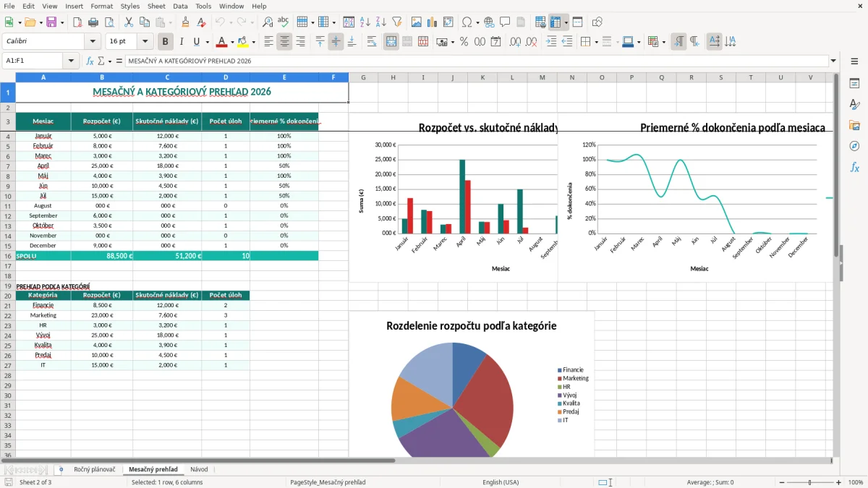868x488 pixels.
Task: Open Print Preview from the toolbar
Action: pos(108,22)
